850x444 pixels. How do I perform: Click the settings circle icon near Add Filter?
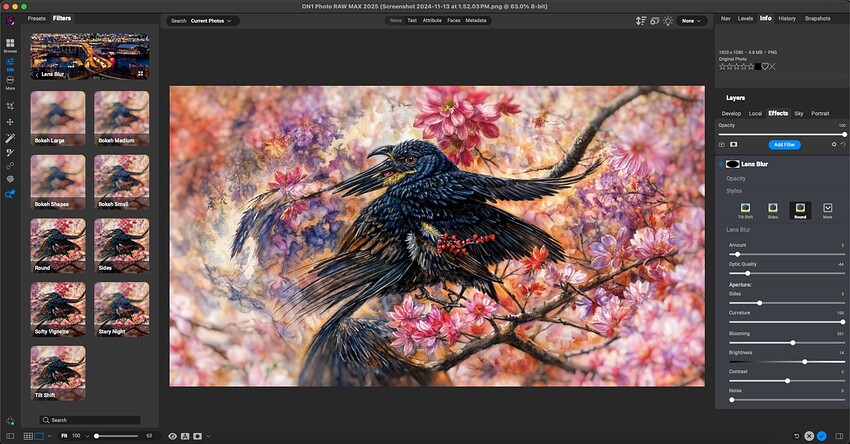pos(834,145)
